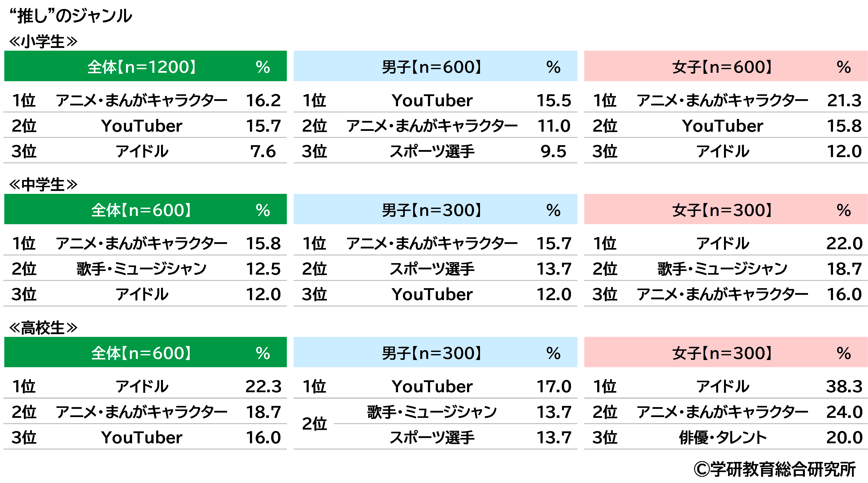Select the 9.5 value beside スポーツ選手

pyautogui.click(x=553, y=151)
